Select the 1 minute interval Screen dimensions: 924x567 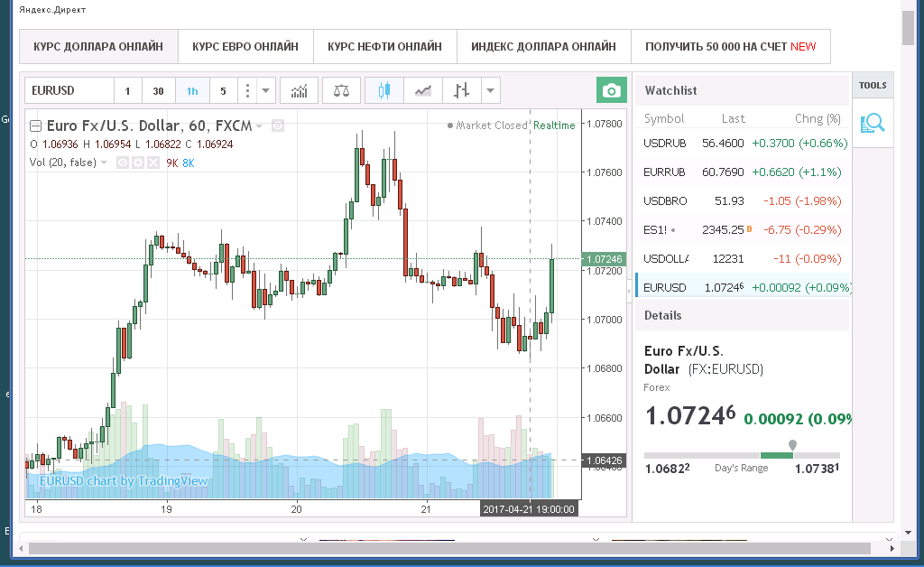coord(127,91)
